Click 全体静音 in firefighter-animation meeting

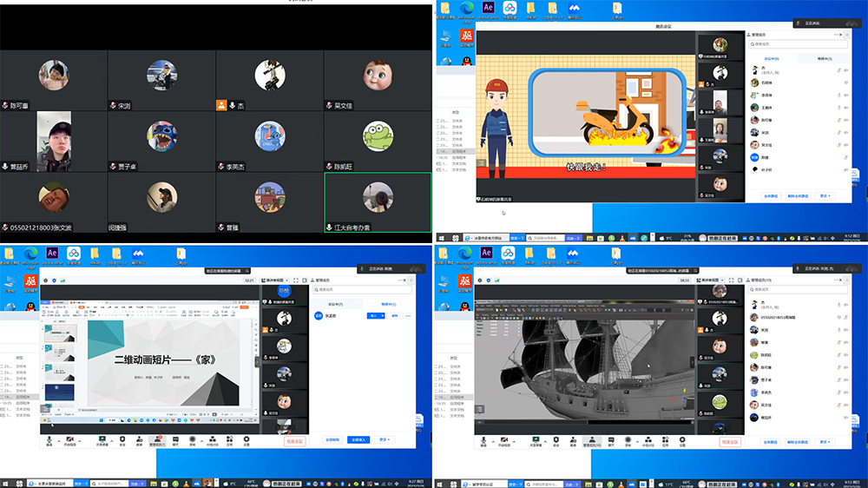pyautogui.click(x=771, y=196)
